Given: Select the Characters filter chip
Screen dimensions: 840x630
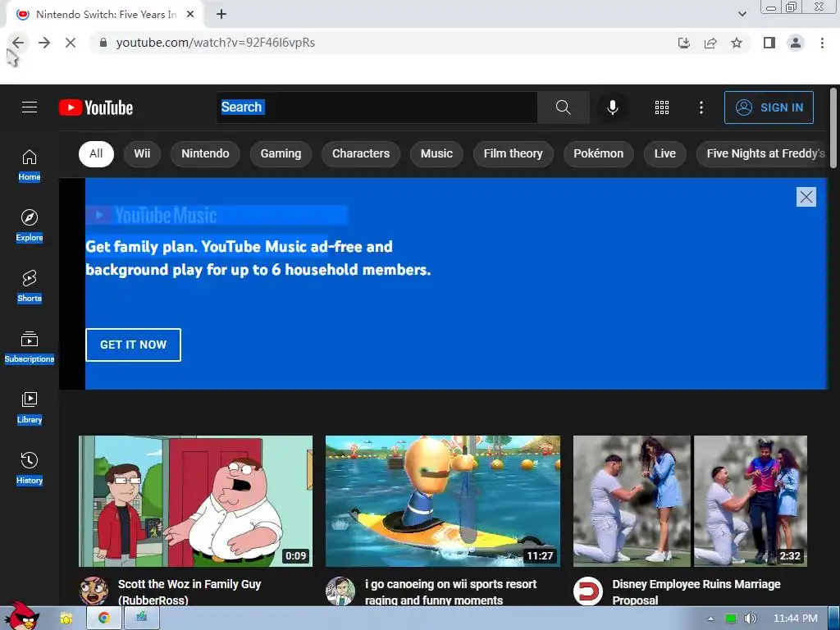Looking at the screenshot, I should (361, 153).
